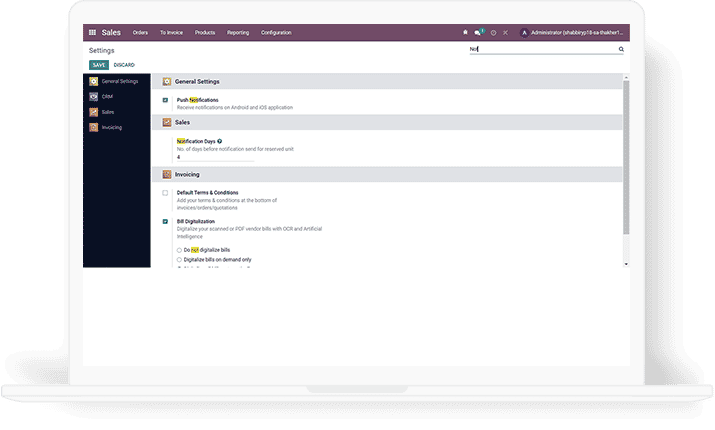Select Do not digitalize bills option
The image size is (715, 430).
[179, 249]
